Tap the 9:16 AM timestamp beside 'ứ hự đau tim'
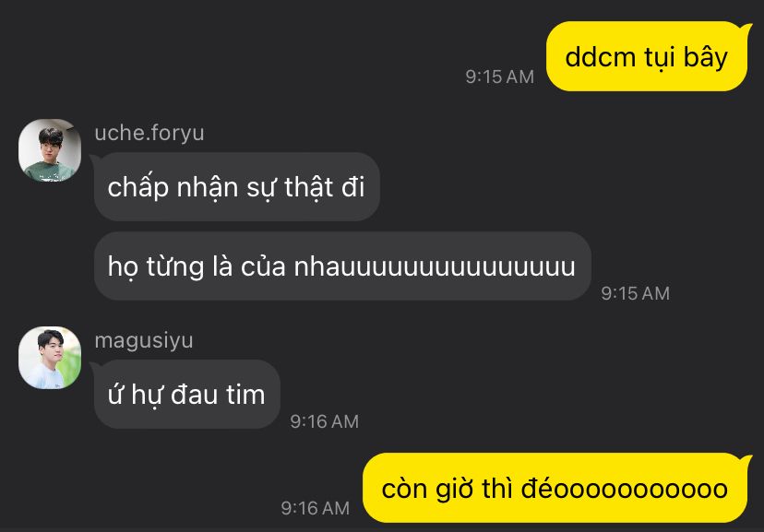The height and width of the screenshot is (532, 764). [325, 421]
